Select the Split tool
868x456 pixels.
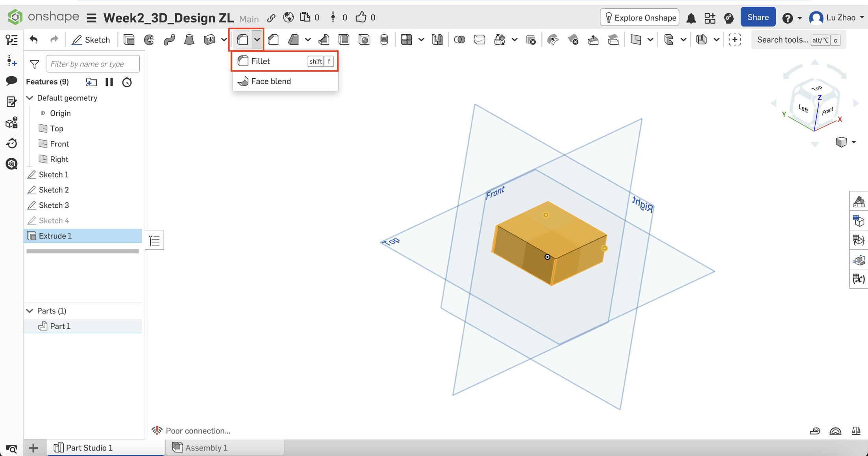pyautogui.click(x=480, y=39)
